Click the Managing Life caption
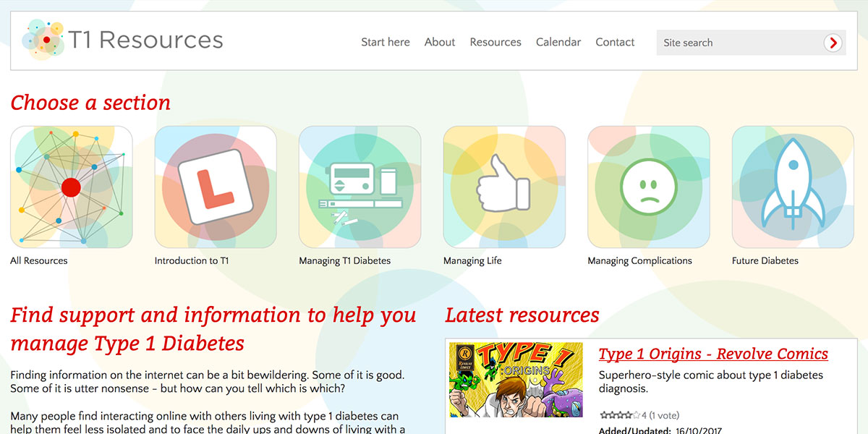Image resolution: width=868 pixels, height=434 pixels. 472,260
